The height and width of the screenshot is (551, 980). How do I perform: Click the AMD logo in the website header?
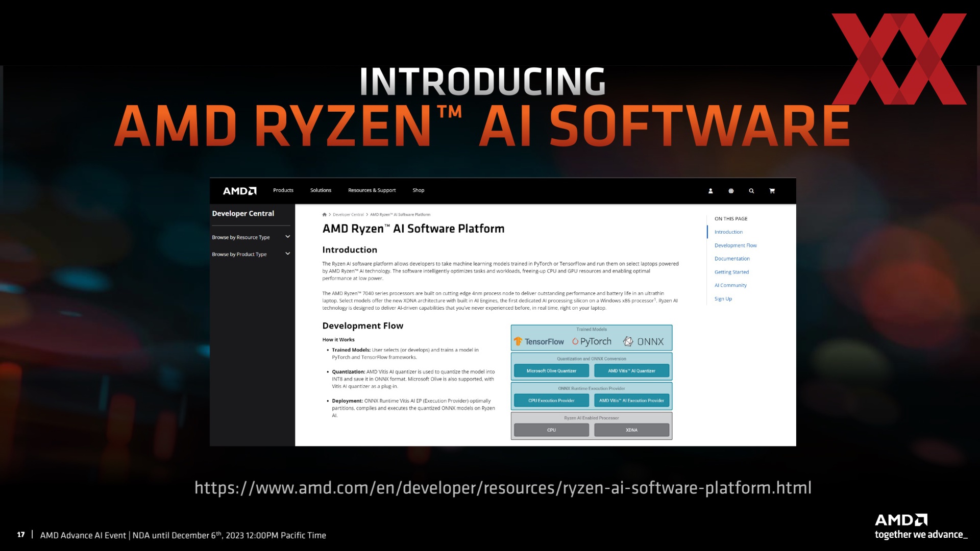239,191
